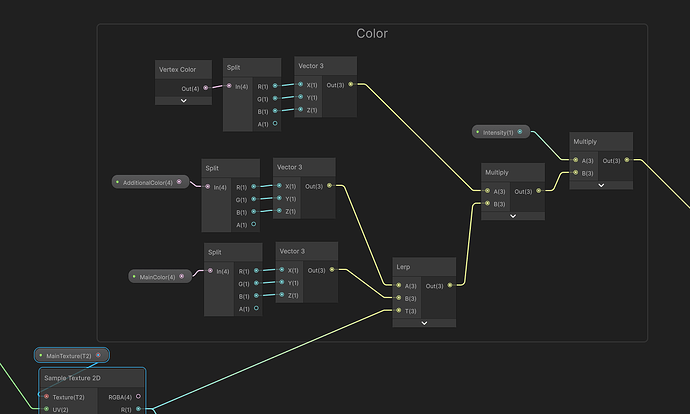Click Texture(T2) input port on Sample Texture 2D
The height and width of the screenshot is (414, 690).
46,396
